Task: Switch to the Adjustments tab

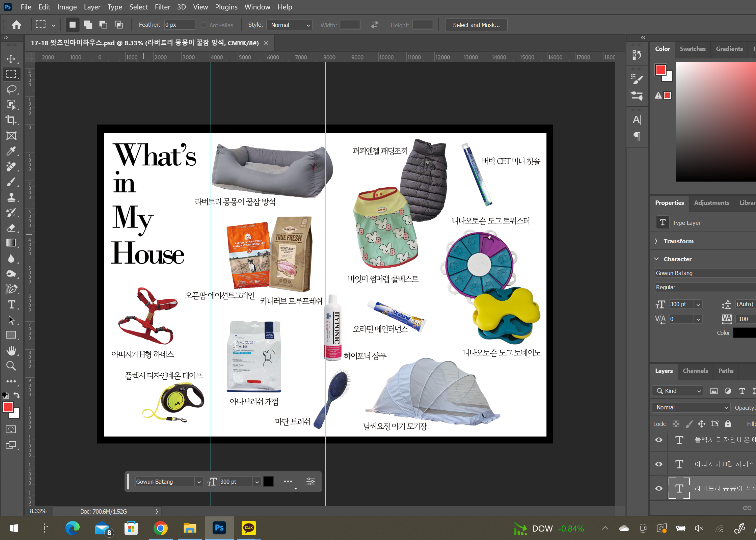Action: pyautogui.click(x=711, y=202)
